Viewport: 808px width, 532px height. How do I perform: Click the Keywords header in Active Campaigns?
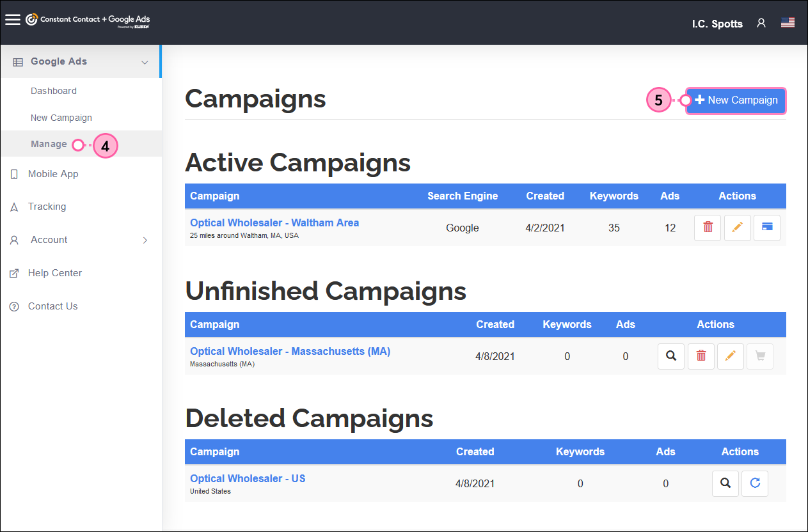[x=614, y=196]
